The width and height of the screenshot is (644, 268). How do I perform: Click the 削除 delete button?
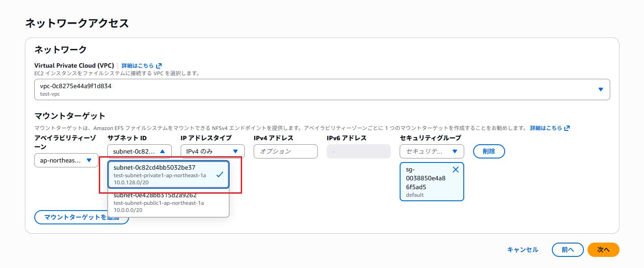(489, 151)
